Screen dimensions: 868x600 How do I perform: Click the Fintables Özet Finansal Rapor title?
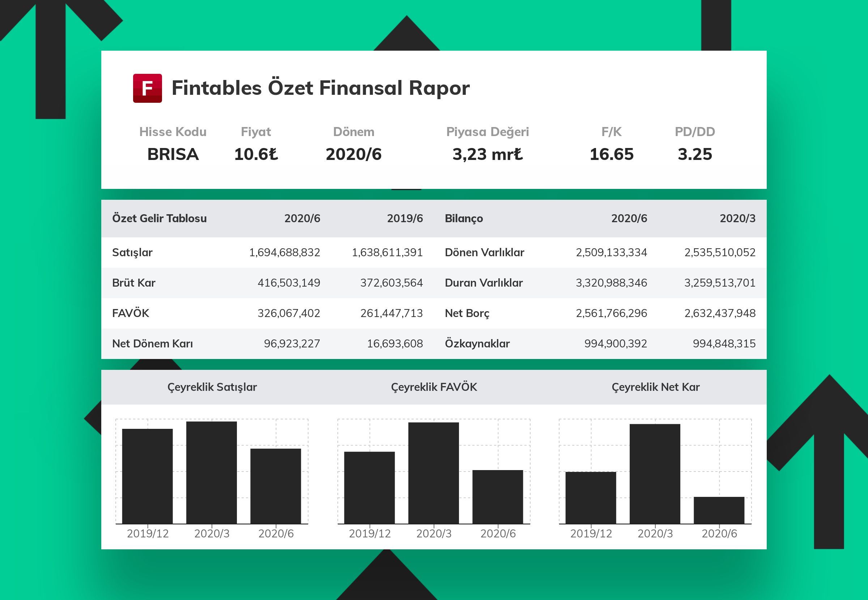point(320,88)
